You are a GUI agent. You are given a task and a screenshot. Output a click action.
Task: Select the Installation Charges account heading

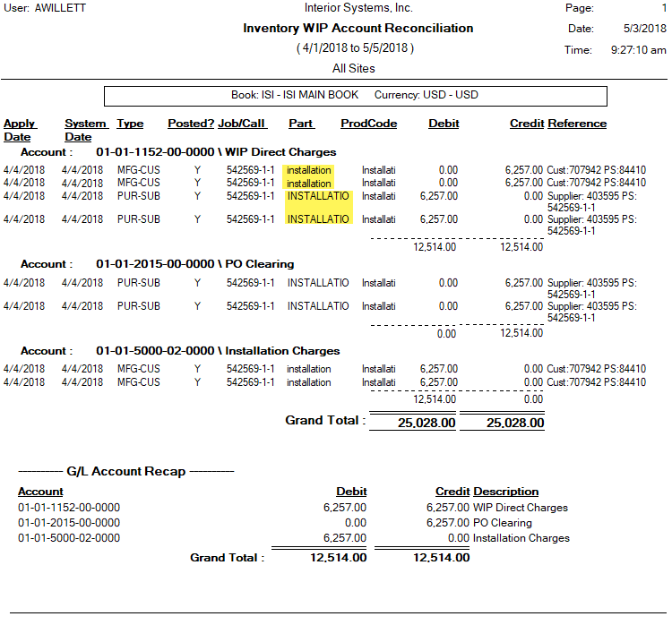pos(218,351)
